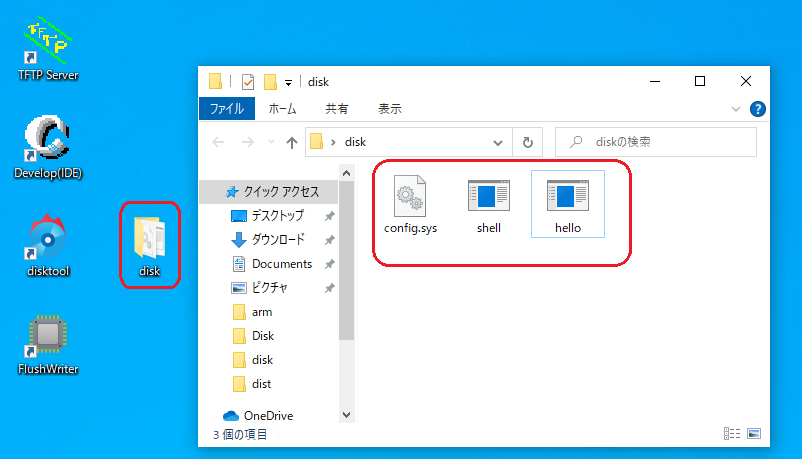The image size is (802, 459).
Task: Refresh the disk folder view
Action: tap(527, 142)
